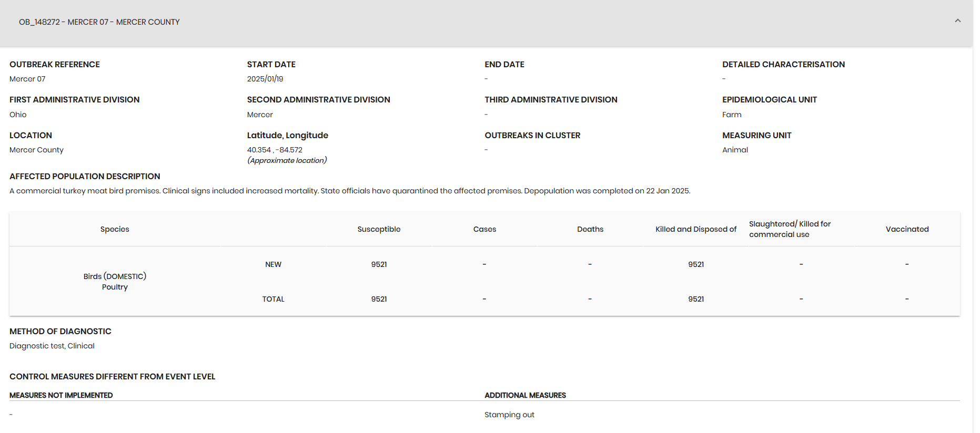Click the 9521 susceptible value in NEW row

[x=379, y=264]
